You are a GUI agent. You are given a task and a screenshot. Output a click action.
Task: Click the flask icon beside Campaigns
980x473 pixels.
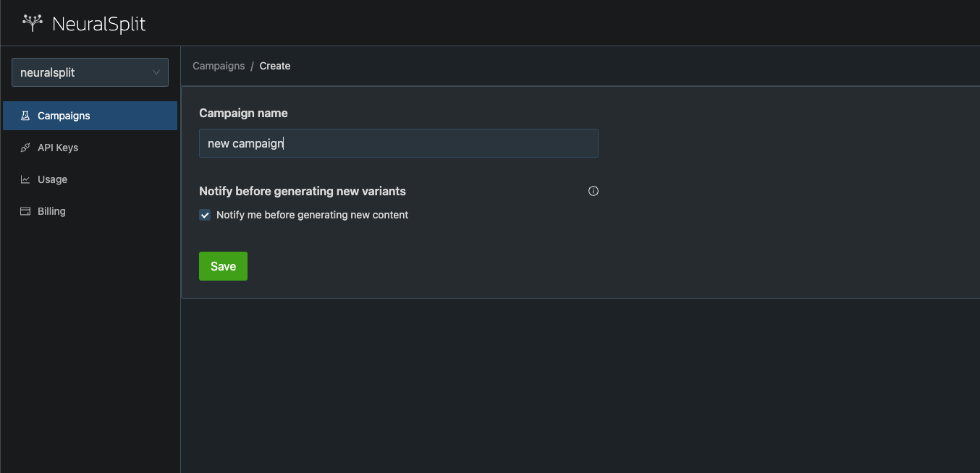(25, 116)
